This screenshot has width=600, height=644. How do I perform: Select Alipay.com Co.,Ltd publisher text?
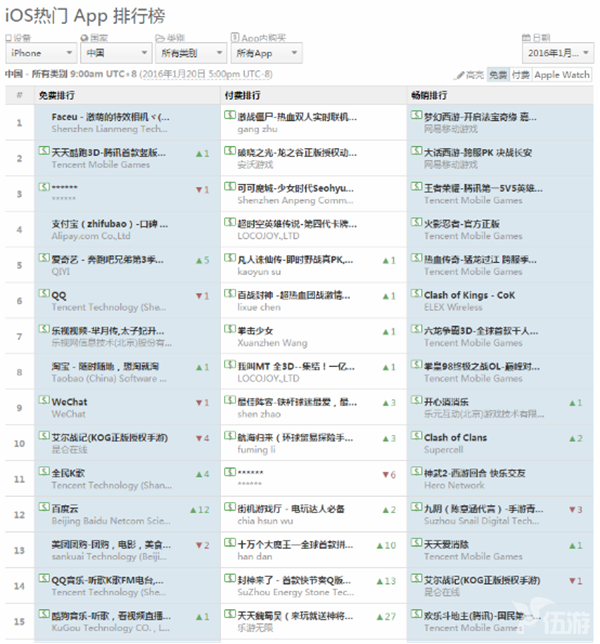(x=91, y=236)
